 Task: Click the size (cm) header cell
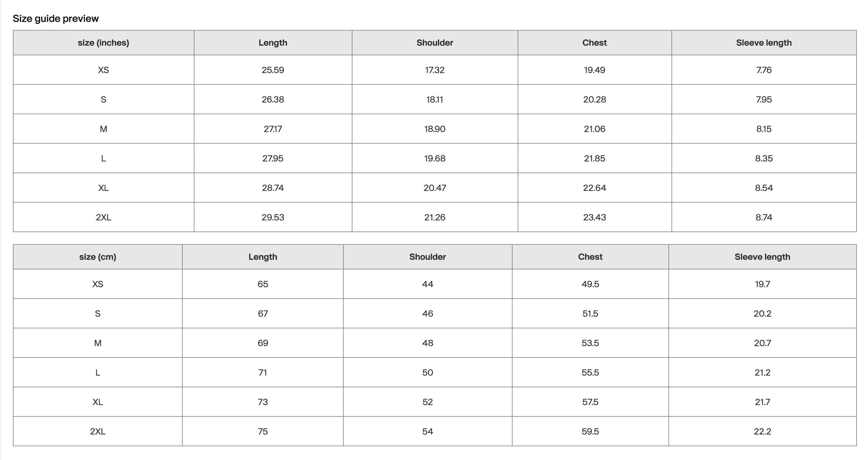[x=98, y=257]
